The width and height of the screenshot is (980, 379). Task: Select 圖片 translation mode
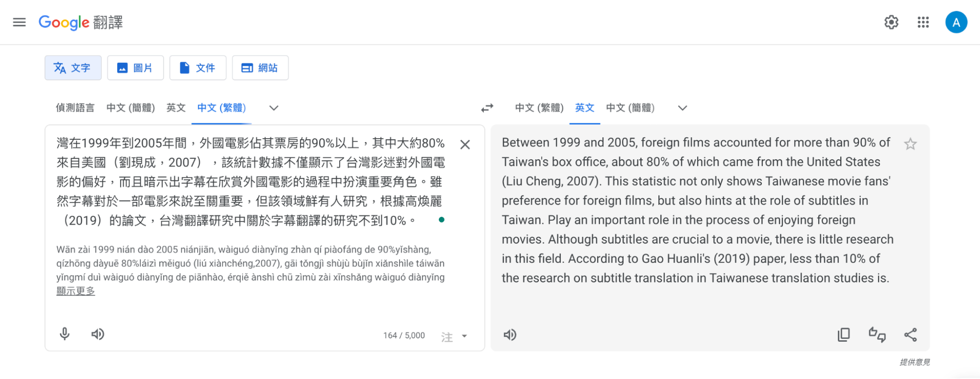[135, 68]
